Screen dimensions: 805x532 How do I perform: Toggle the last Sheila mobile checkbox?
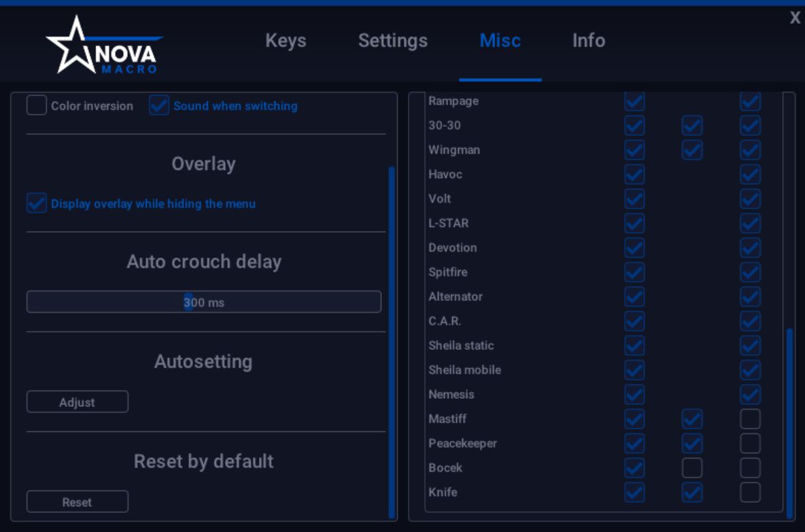750,370
